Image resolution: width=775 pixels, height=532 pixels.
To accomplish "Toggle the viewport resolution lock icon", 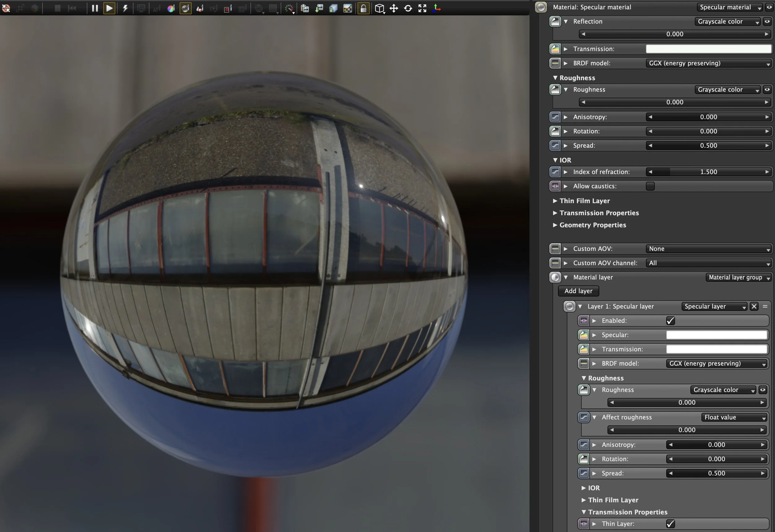I will click(363, 8).
